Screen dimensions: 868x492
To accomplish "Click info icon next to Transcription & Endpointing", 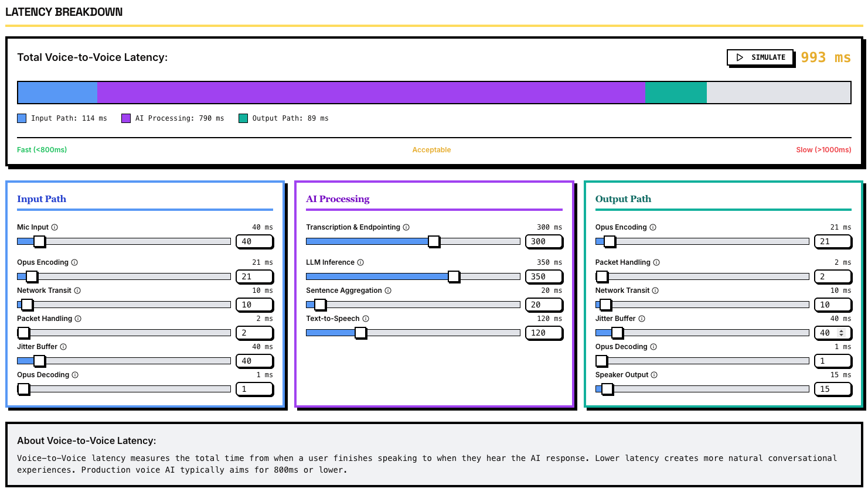I will click(x=406, y=227).
